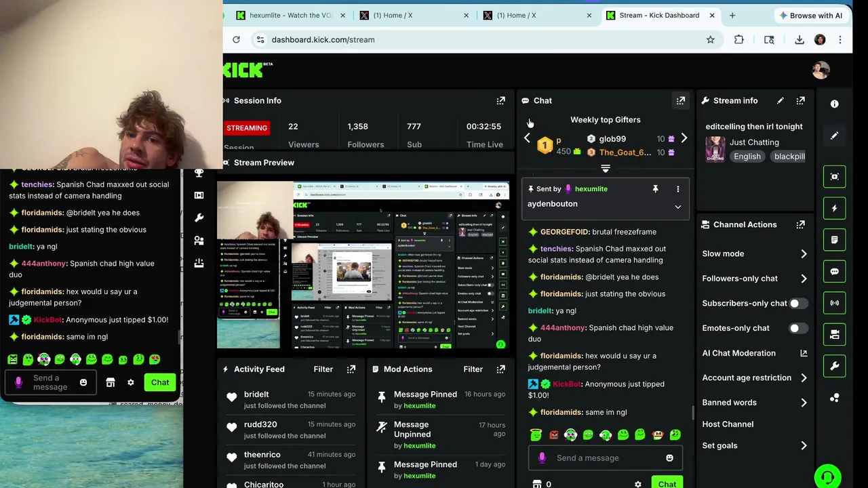Open browser extensions puzzle icon
Screen dimensions: 868x488
click(739, 39)
